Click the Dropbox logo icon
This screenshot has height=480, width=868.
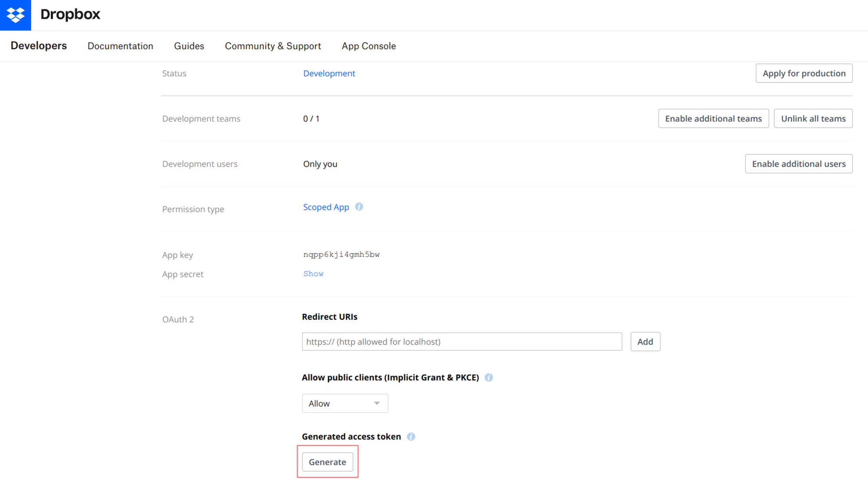15,15
